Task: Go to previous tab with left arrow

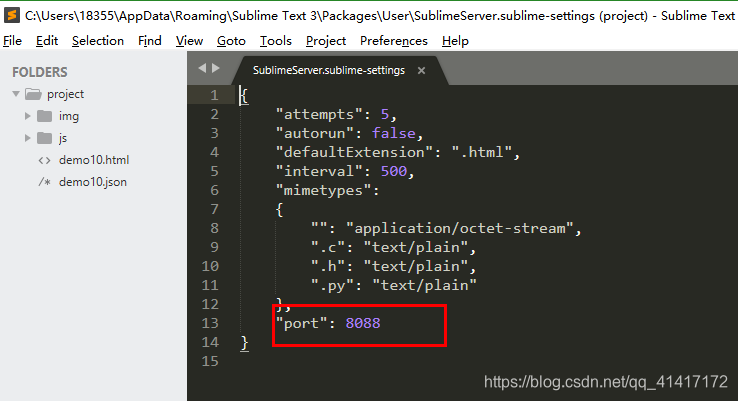Action: tap(202, 68)
